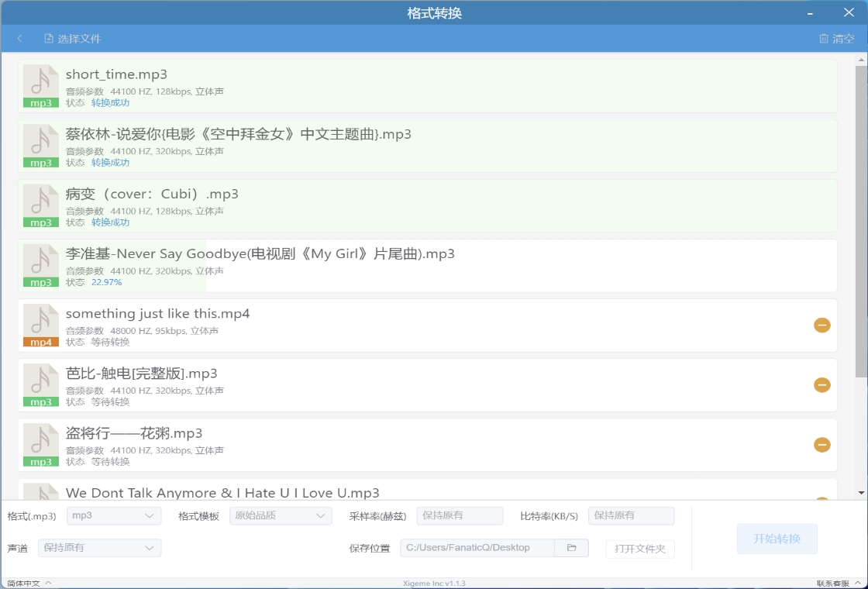Screen dimensions: 868x589
Task: Click the 采样率 input field
Action: [x=460, y=515]
